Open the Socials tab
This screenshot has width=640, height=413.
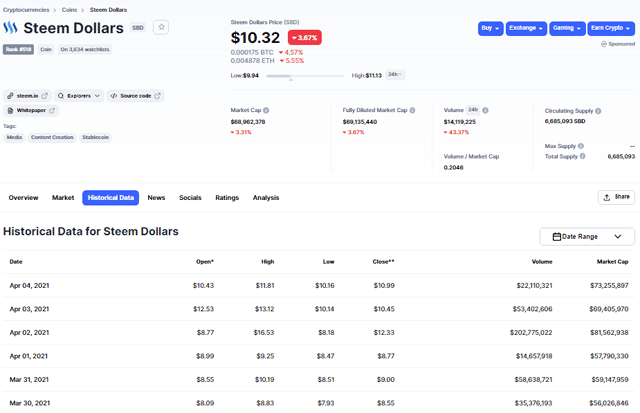coord(190,198)
